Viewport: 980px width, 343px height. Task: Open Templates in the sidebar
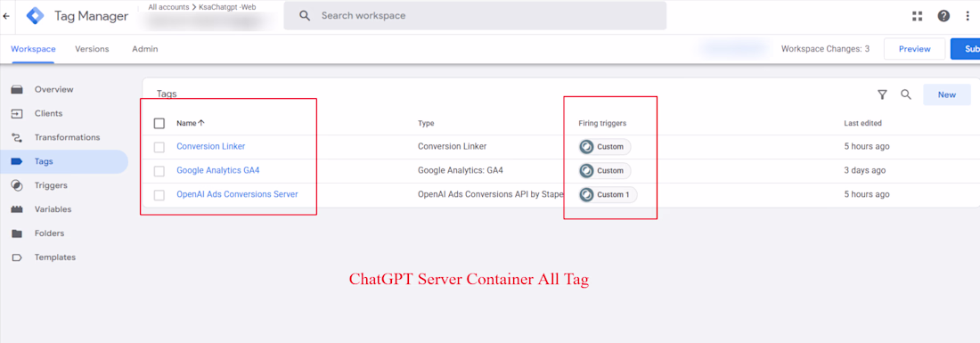pyautogui.click(x=55, y=257)
